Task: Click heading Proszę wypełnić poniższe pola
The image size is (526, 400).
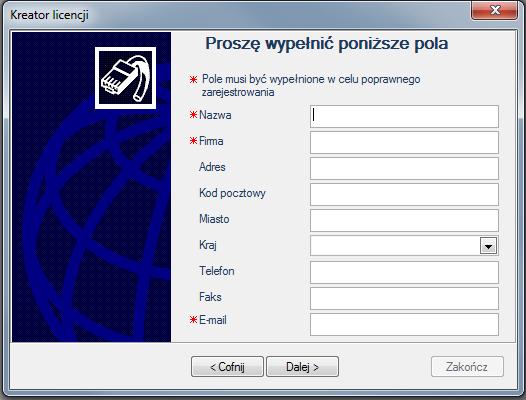Action: pyautogui.click(x=327, y=44)
